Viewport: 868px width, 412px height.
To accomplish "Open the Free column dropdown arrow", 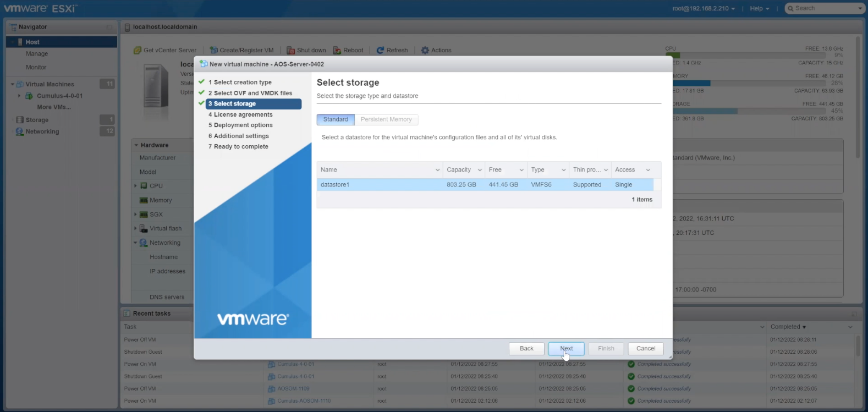I will 521,170.
